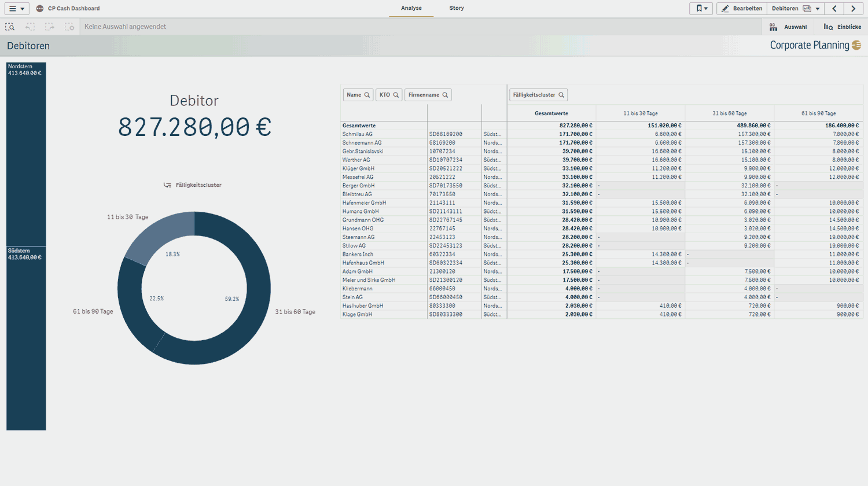868x486 pixels.
Task: Click the Debitoren sheet title
Action: pyautogui.click(x=28, y=46)
